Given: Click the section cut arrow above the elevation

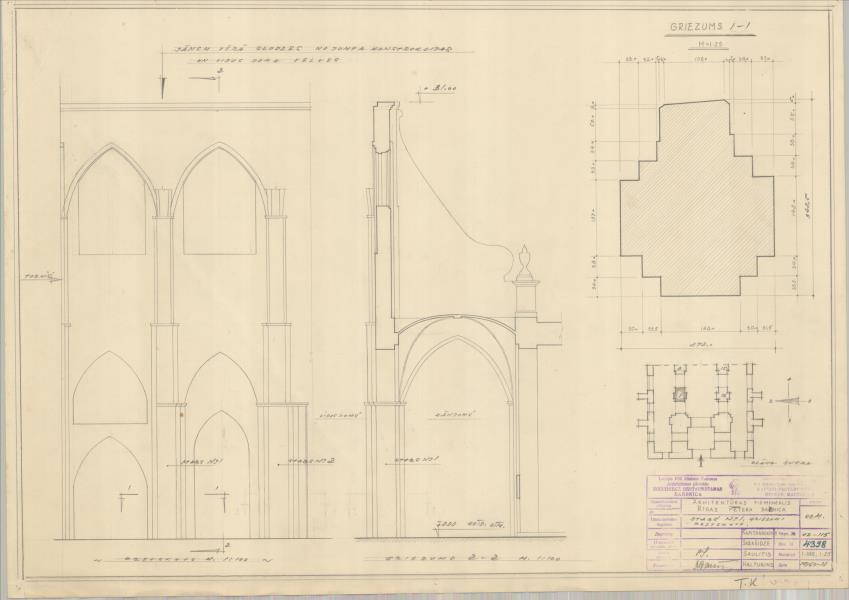Looking at the screenshot, I should pyautogui.click(x=163, y=86).
